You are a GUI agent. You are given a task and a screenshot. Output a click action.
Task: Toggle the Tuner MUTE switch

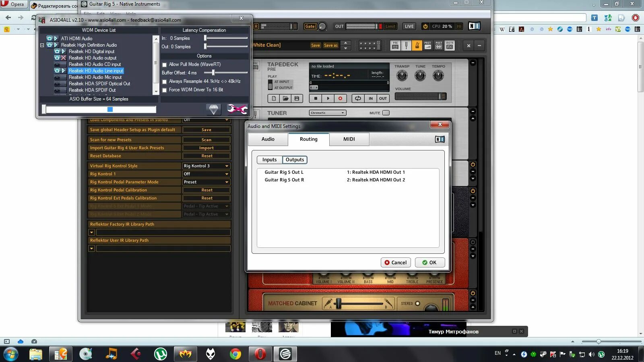tap(386, 113)
